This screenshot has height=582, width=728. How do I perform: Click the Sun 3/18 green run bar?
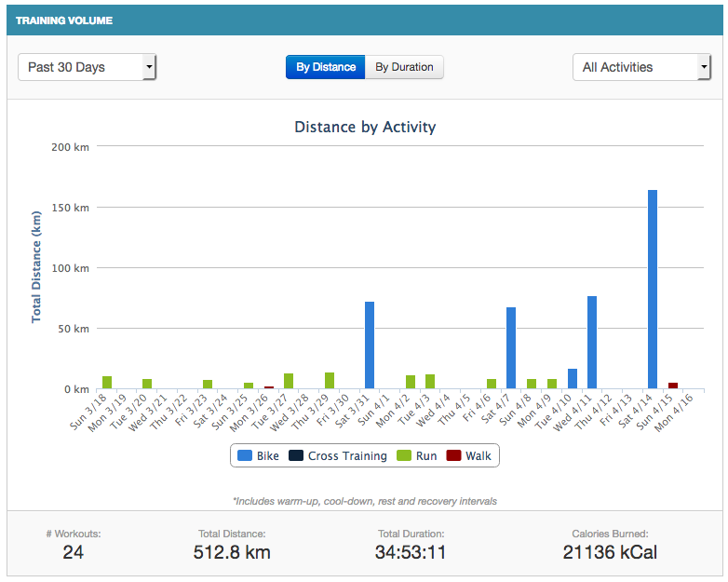pyautogui.click(x=107, y=383)
